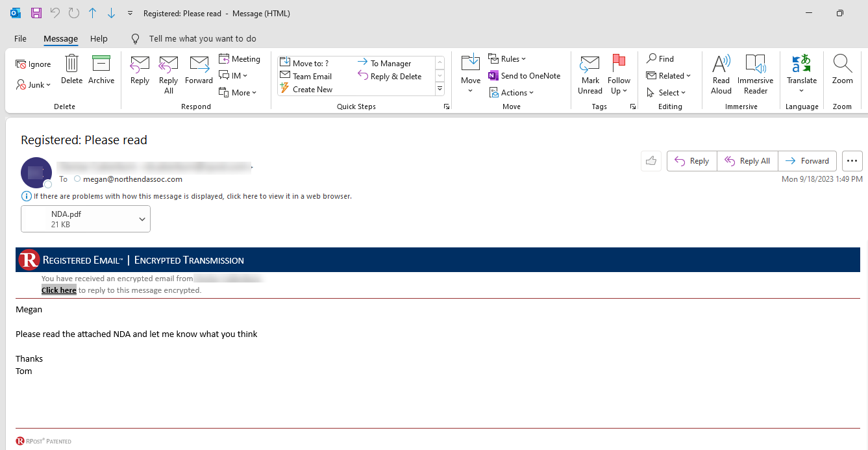Open the Zoom magnifier tool
Viewport: 868px width, 450px height.
pyautogui.click(x=843, y=70)
